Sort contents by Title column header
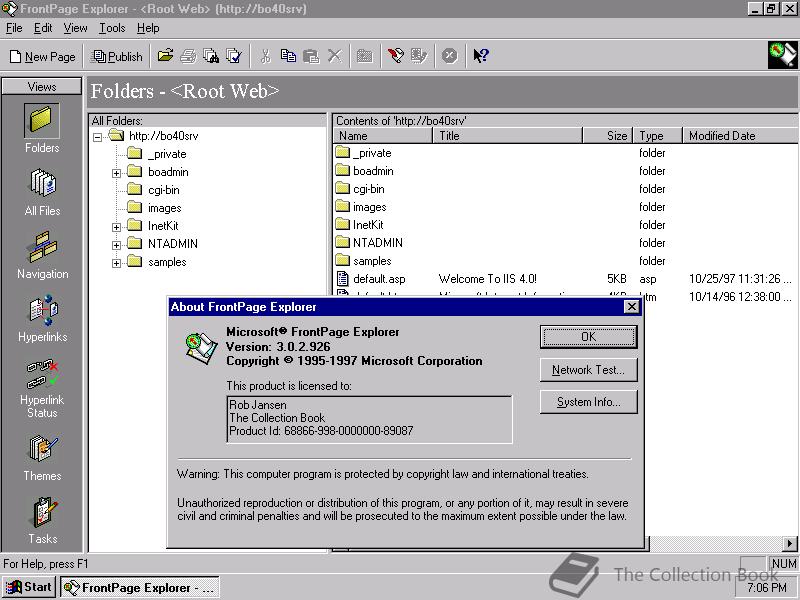 pos(508,136)
